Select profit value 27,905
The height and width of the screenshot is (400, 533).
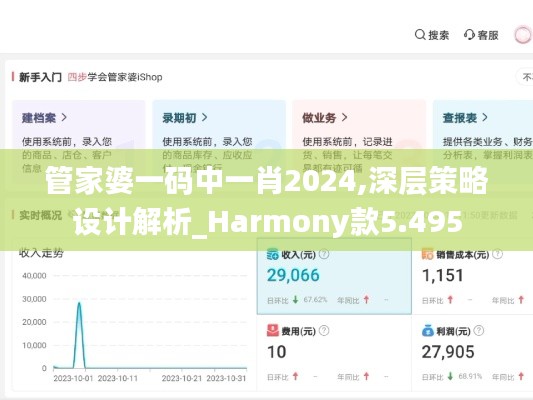[x=448, y=352]
